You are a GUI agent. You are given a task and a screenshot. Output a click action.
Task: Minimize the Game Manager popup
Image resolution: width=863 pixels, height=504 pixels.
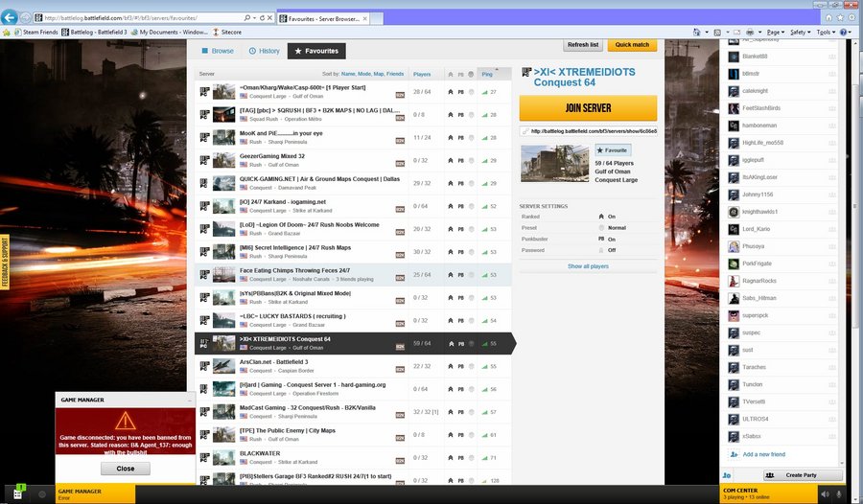pos(189,400)
